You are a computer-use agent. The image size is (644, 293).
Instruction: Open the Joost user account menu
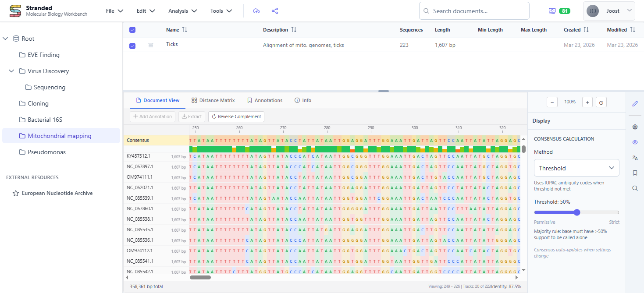(x=609, y=11)
